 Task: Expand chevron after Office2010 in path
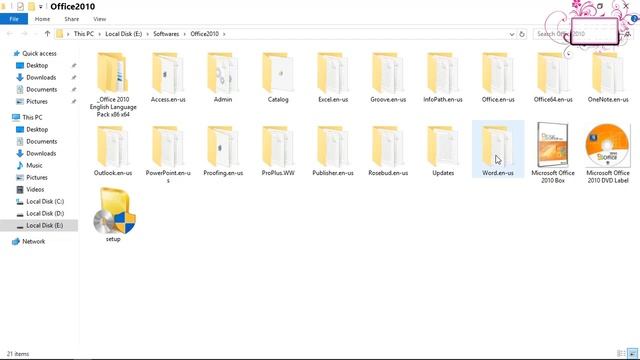click(x=224, y=34)
